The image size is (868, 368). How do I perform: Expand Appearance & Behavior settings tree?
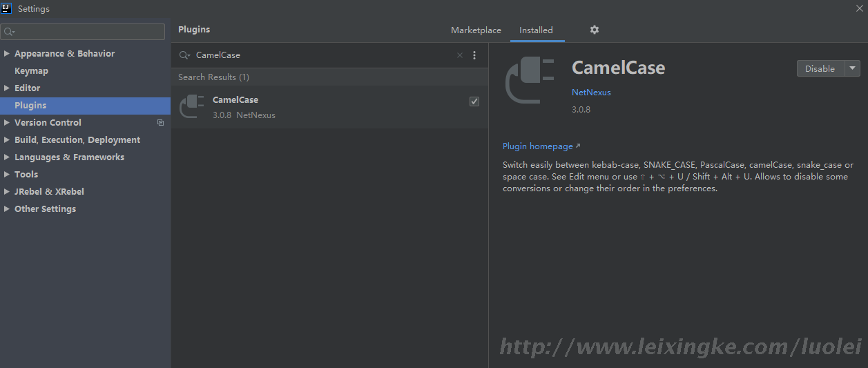(x=7, y=54)
